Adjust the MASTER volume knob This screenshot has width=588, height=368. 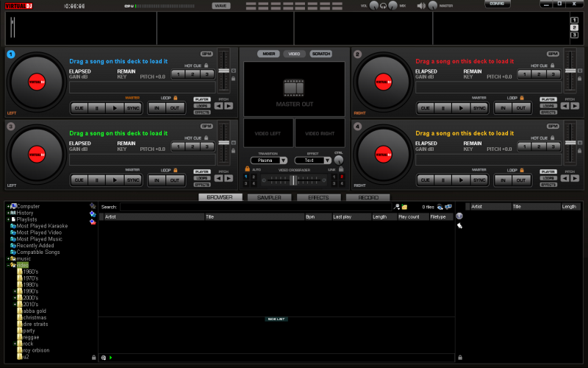433,5
